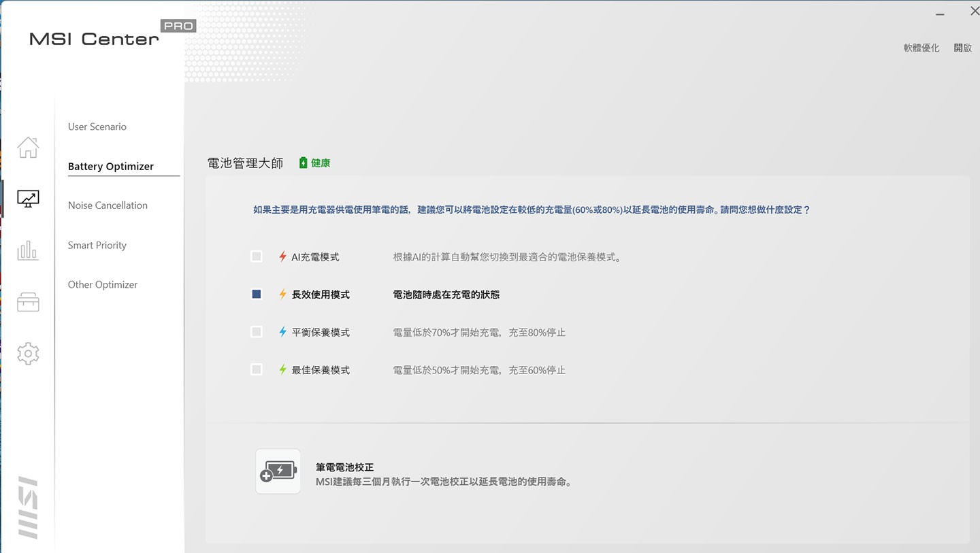Minimize the MSI Center window
Screen dimensions: 980x553
pos(940,13)
